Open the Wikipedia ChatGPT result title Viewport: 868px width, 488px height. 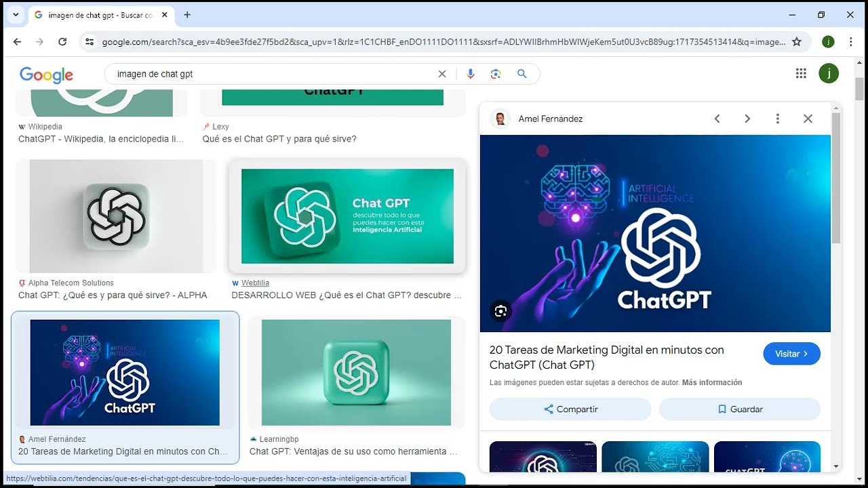click(101, 139)
